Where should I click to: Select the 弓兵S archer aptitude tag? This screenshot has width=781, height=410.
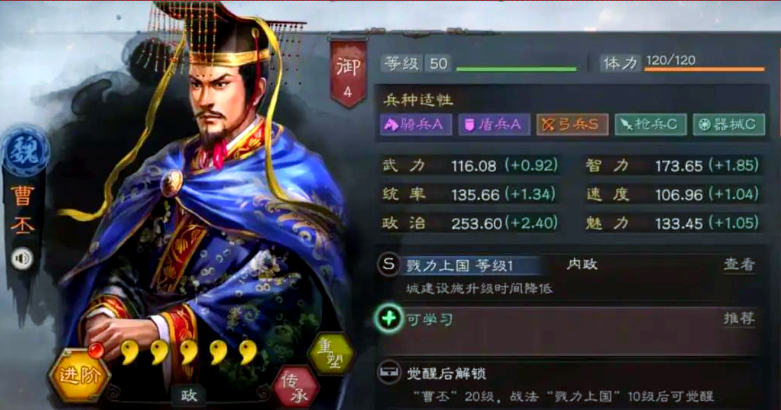[572, 125]
